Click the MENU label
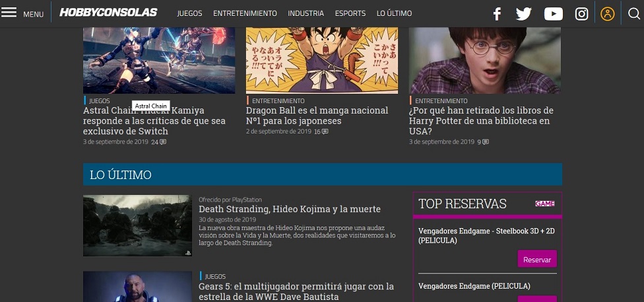Viewport: 644px width, 302px height. tap(33, 15)
